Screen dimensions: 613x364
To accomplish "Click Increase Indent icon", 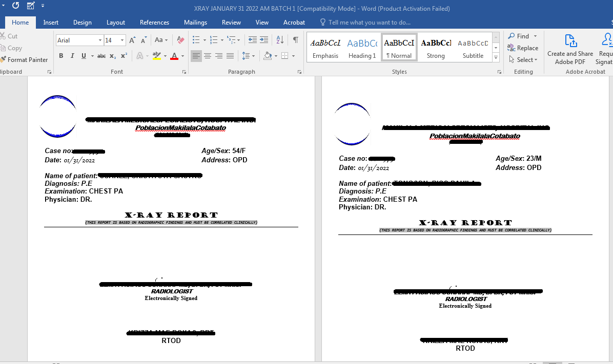I will pyautogui.click(x=264, y=40).
